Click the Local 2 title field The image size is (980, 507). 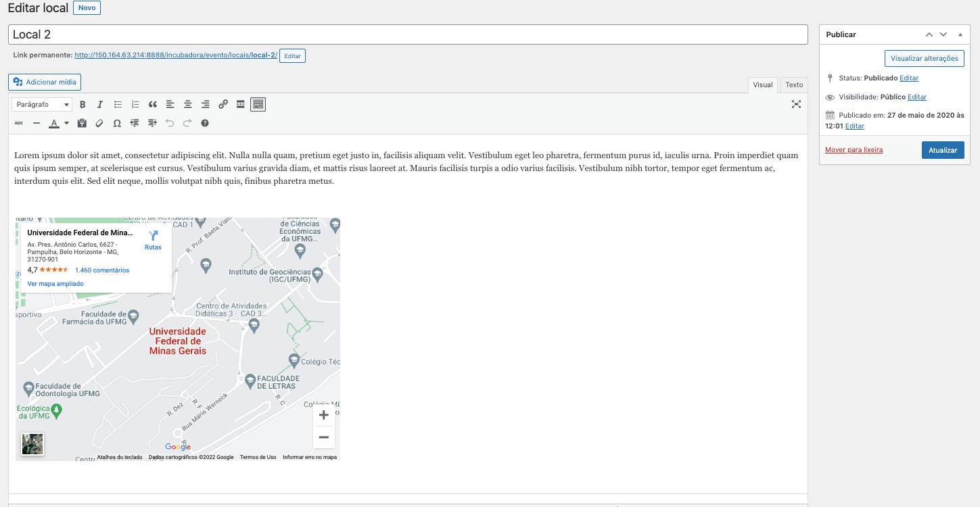[408, 34]
